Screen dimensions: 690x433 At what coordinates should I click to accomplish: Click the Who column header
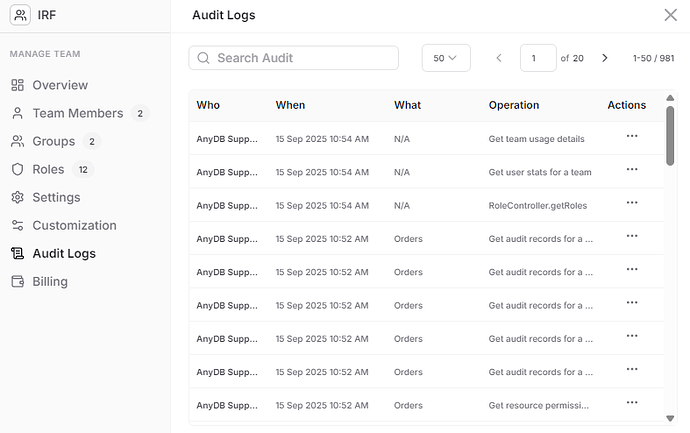pyautogui.click(x=208, y=105)
